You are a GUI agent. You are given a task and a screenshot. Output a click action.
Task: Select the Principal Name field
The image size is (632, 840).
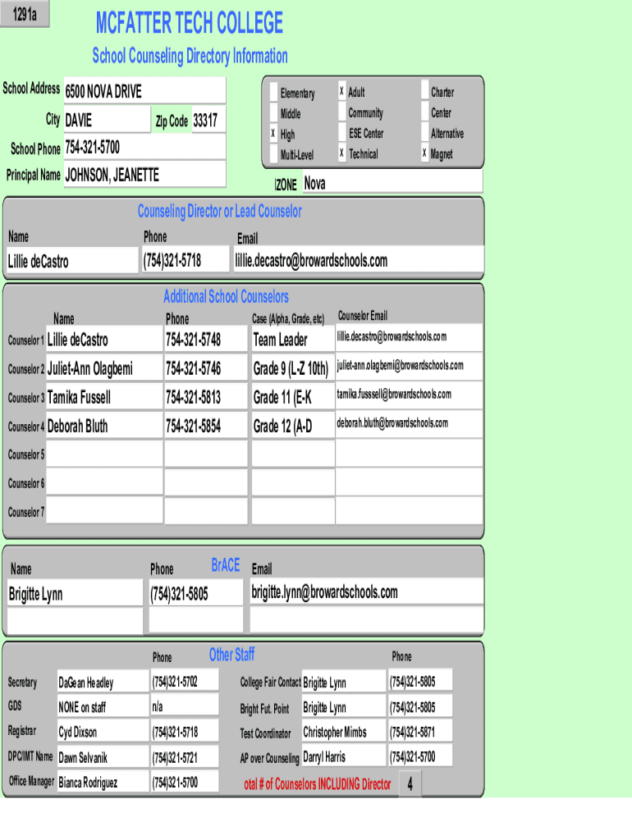pyautogui.click(x=144, y=175)
